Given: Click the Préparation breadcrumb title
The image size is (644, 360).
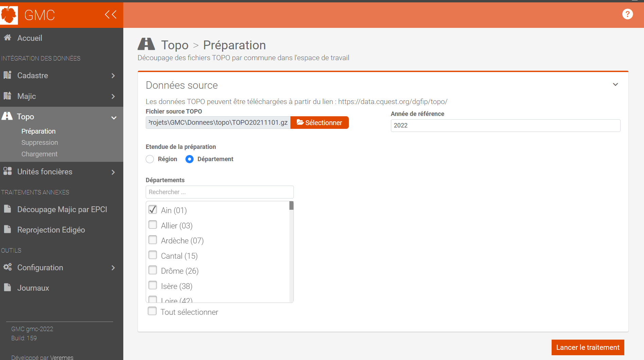Looking at the screenshot, I should click(x=234, y=45).
